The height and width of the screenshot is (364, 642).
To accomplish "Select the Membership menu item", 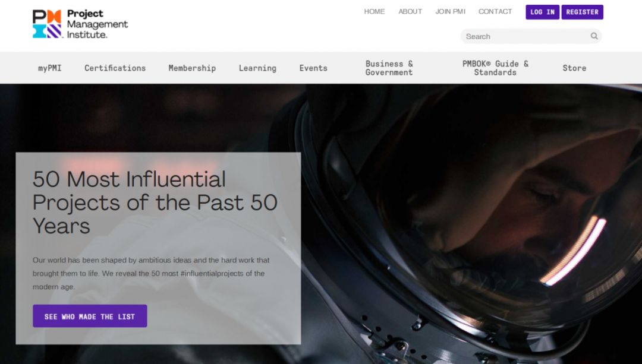I will 192,68.
